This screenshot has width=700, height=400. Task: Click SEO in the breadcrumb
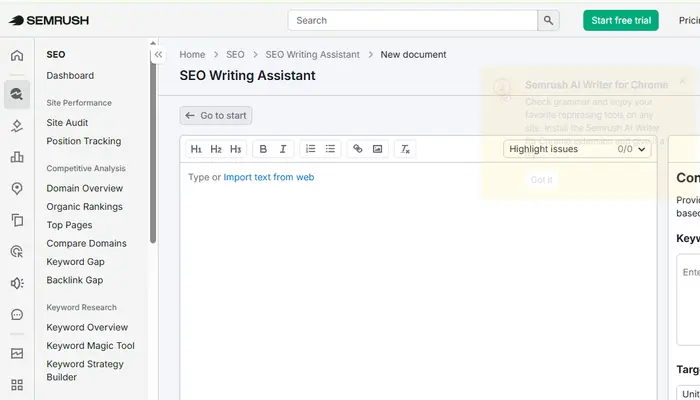pos(235,54)
